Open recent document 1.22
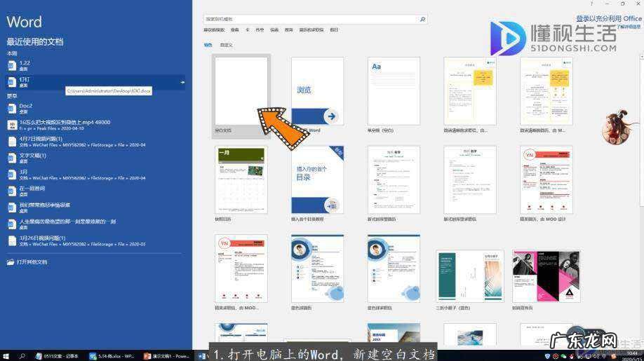This screenshot has height=361, width=644. coord(95,66)
